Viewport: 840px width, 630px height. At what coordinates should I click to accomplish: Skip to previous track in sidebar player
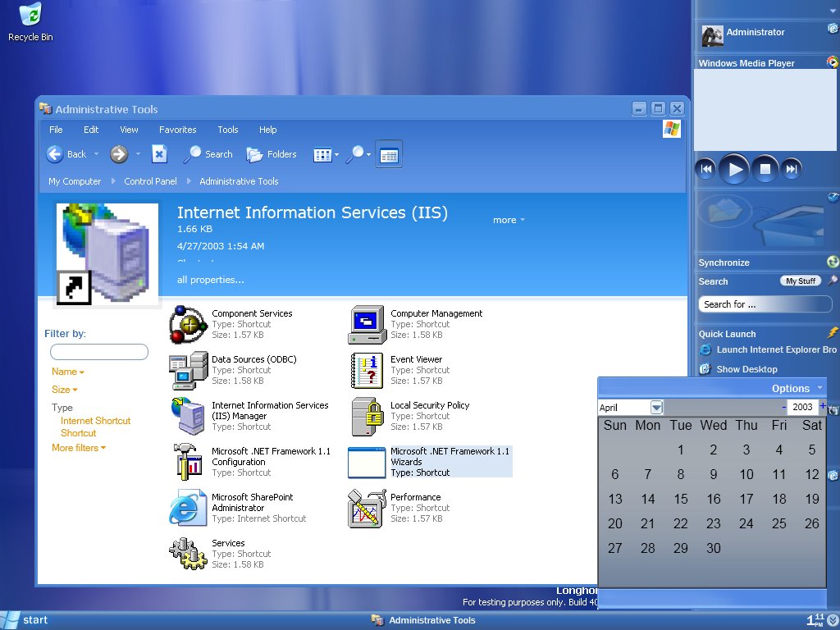(705, 169)
